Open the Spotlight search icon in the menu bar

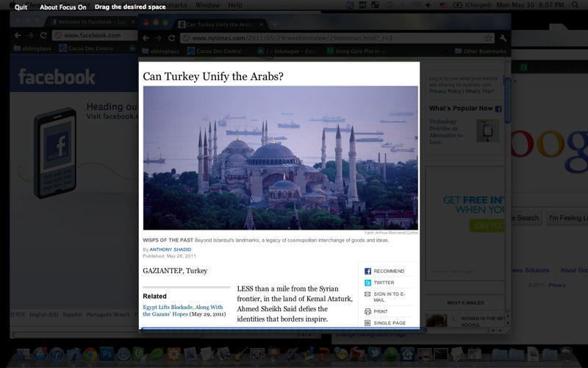(575, 5)
